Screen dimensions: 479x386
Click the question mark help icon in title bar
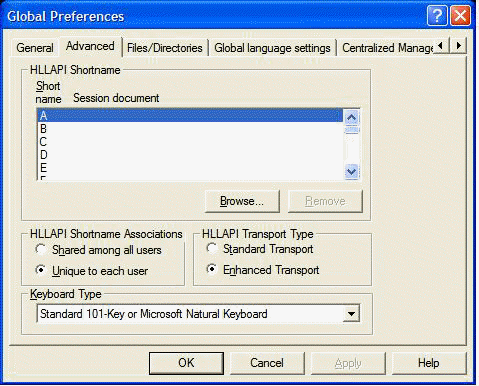pos(437,16)
